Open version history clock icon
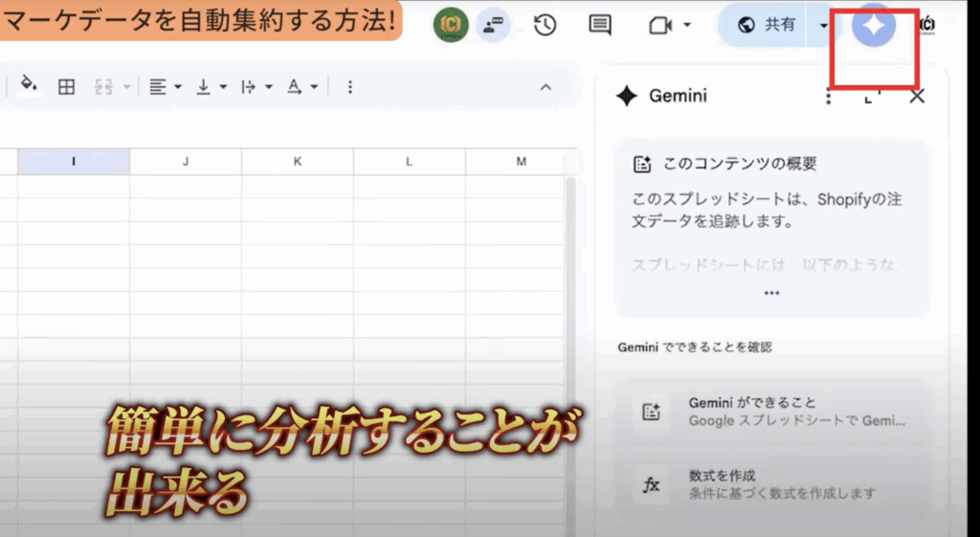This screenshot has width=980, height=537. click(545, 26)
